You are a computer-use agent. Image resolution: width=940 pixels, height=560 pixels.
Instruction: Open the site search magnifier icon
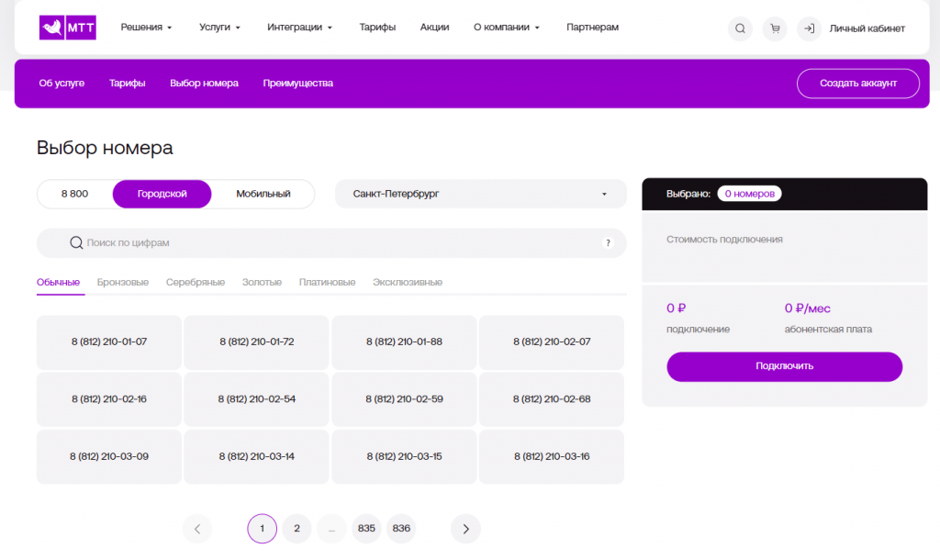point(740,28)
